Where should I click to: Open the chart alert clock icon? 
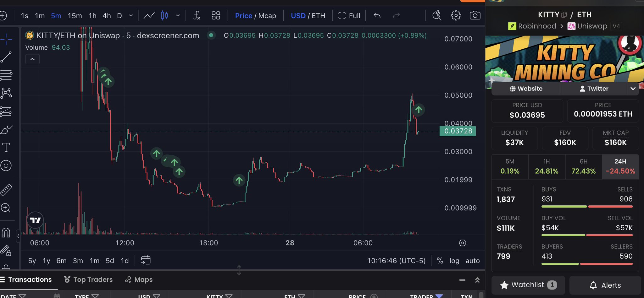pyautogui.click(x=437, y=15)
